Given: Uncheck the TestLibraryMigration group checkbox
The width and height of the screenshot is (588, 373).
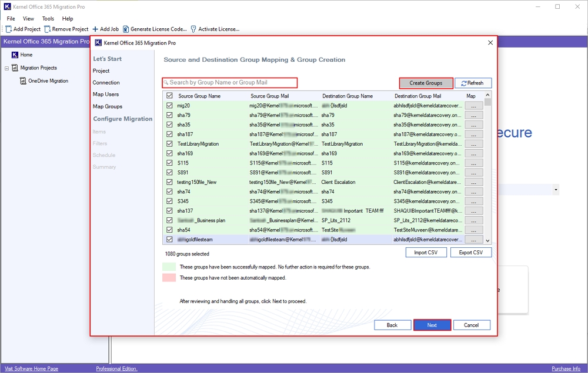Looking at the screenshot, I should 170,144.
